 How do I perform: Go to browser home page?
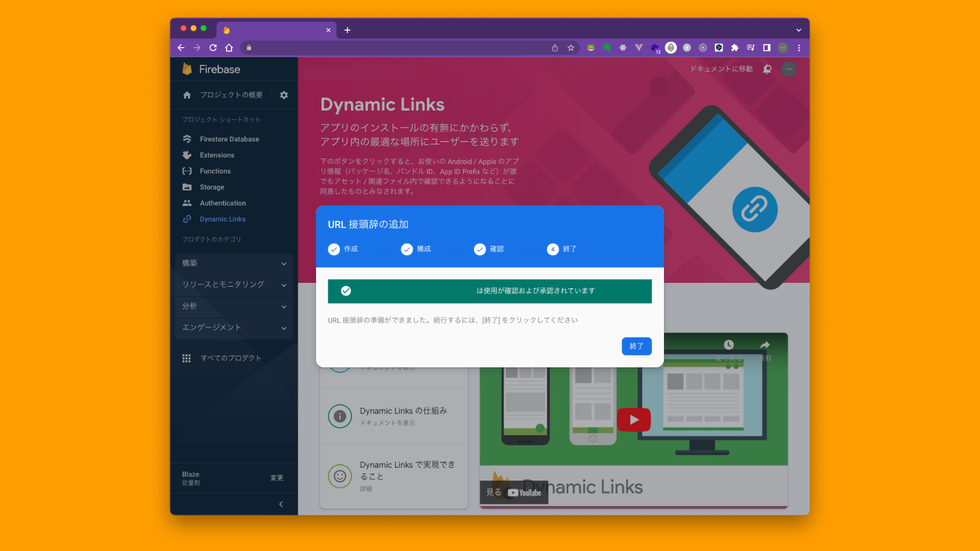[229, 48]
